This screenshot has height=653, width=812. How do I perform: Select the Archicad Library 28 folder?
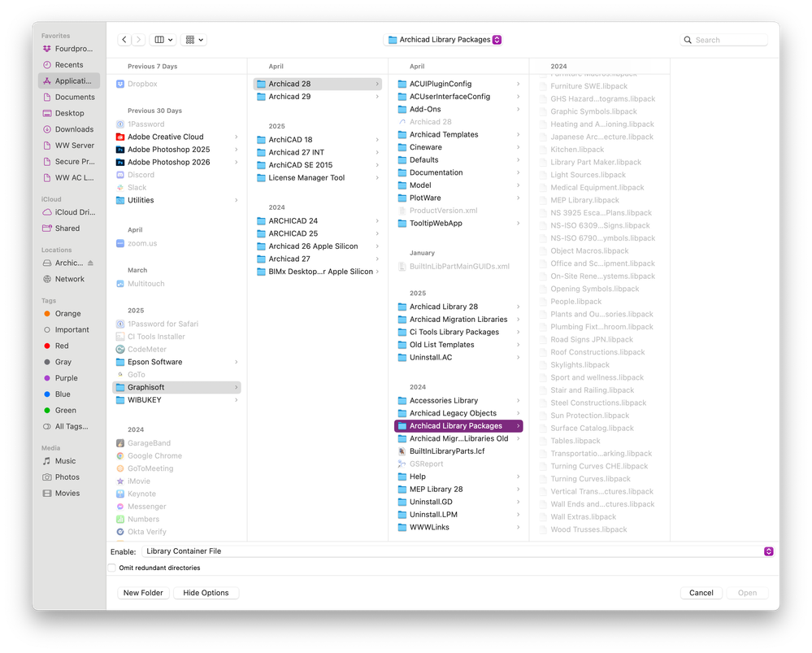click(458, 307)
